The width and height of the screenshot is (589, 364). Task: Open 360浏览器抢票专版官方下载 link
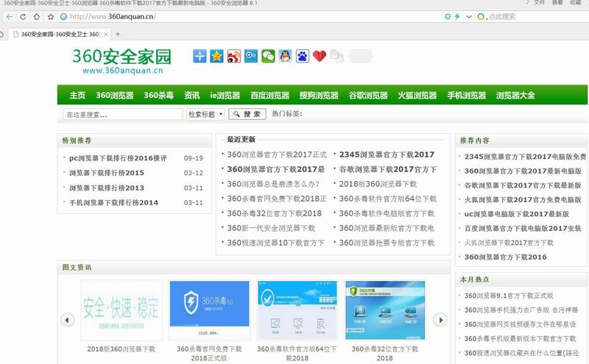coord(387,243)
